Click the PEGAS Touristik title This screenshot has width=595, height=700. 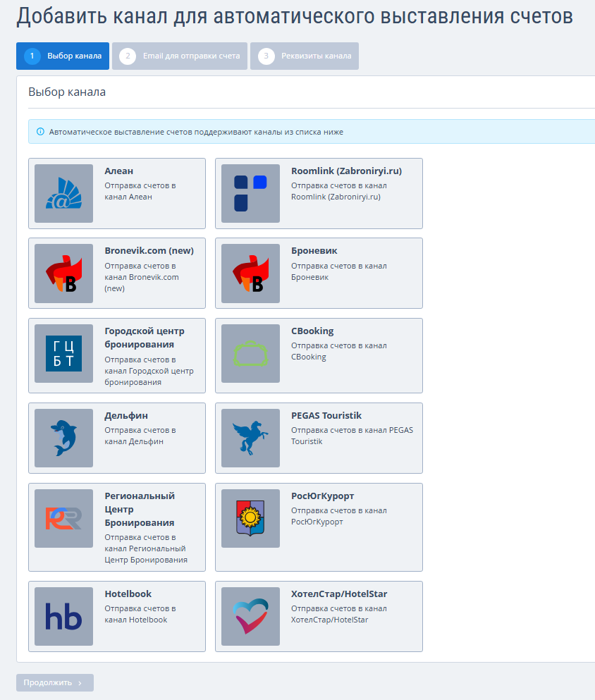point(326,416)
